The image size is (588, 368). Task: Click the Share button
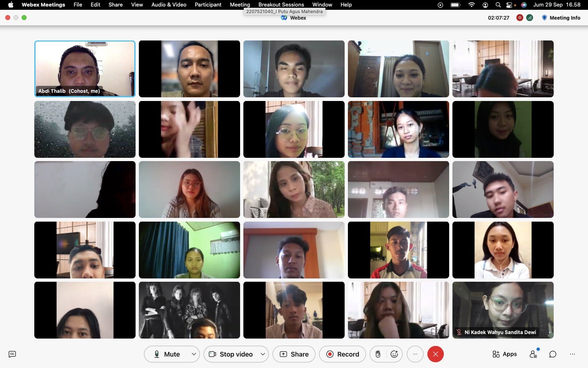tap(294, 354)
